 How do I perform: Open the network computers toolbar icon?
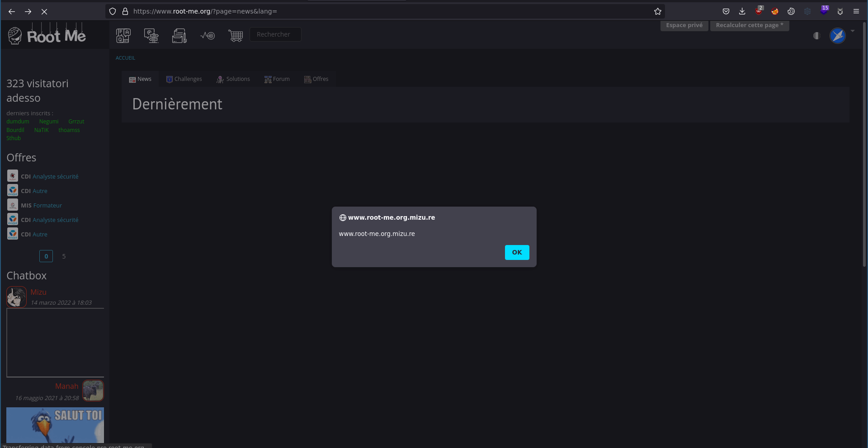click(x=151, y=36)
